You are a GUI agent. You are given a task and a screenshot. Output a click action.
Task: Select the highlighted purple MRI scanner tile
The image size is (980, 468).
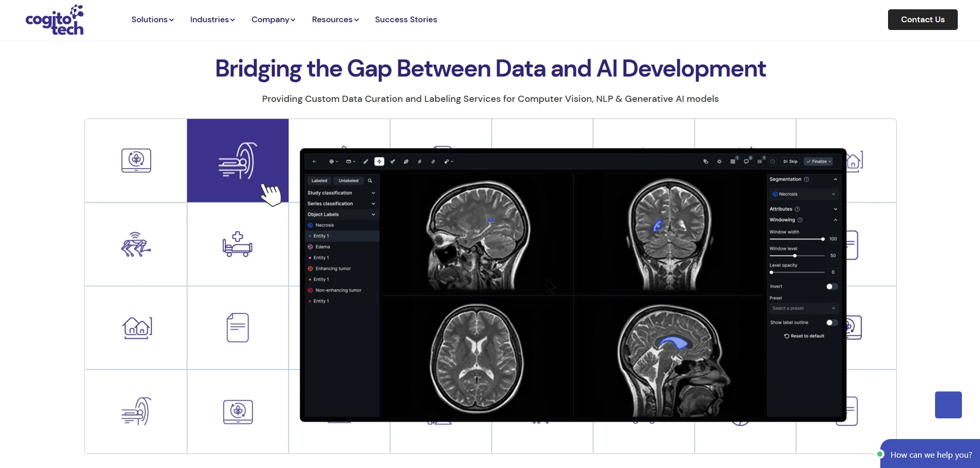(238, 160)
